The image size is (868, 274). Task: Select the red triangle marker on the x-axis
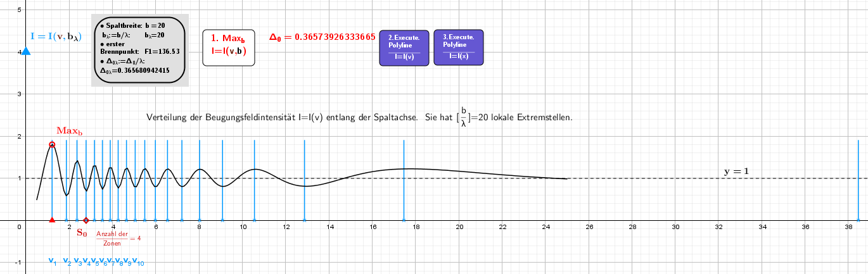pos(52,220)
